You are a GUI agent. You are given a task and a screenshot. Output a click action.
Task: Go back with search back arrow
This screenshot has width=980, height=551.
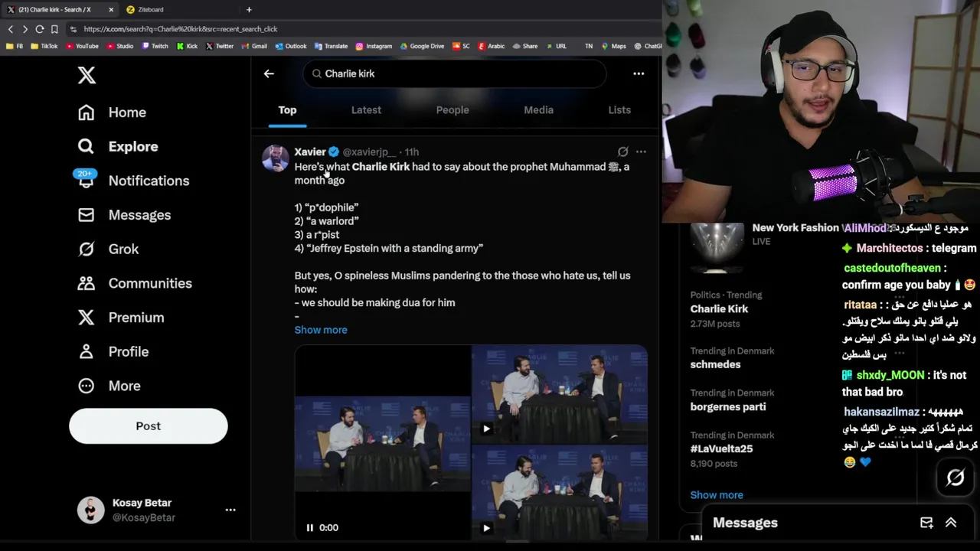pos(269,73)
